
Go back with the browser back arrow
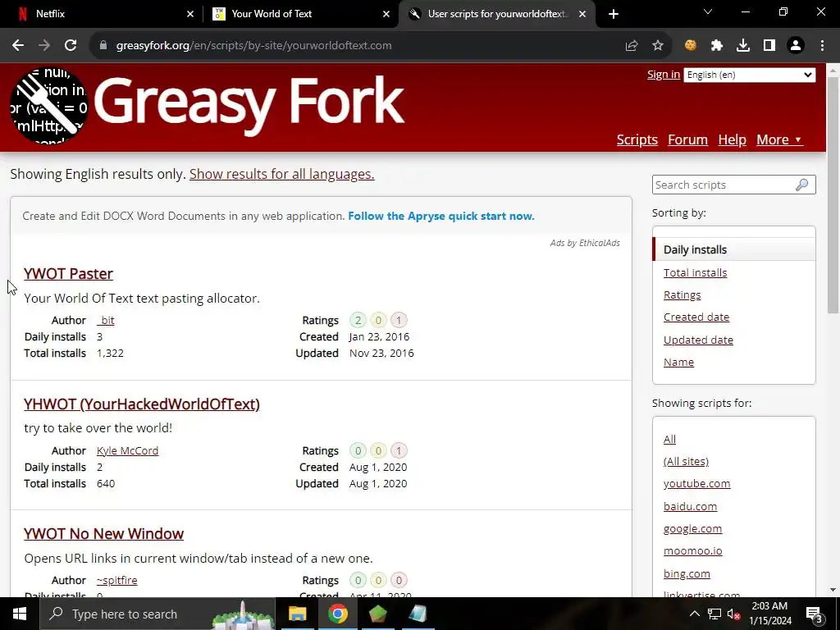pyautogui.click(x=18, y=46)
